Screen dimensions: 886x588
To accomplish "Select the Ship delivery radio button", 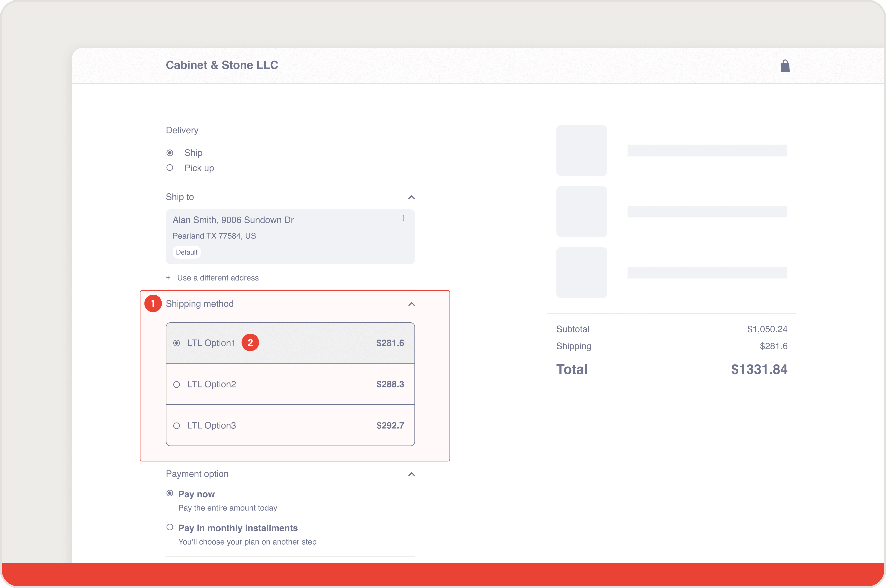I will (x=170, y=153).
